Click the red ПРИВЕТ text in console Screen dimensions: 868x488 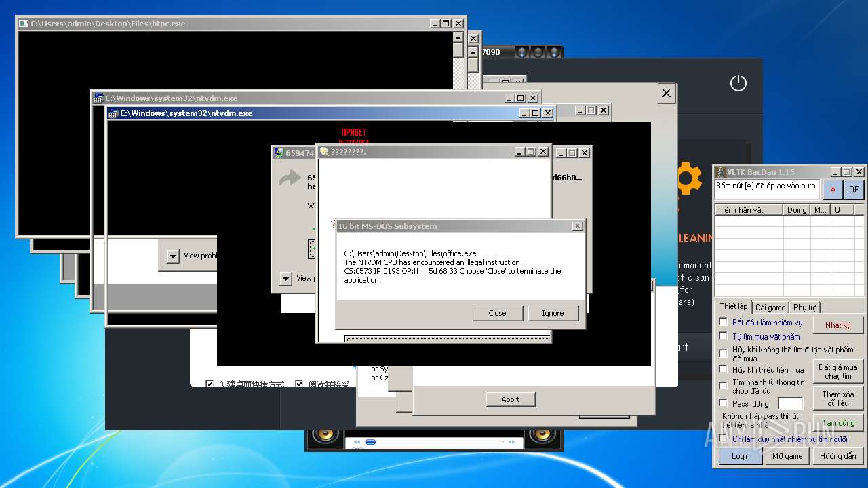pos(354,131)
